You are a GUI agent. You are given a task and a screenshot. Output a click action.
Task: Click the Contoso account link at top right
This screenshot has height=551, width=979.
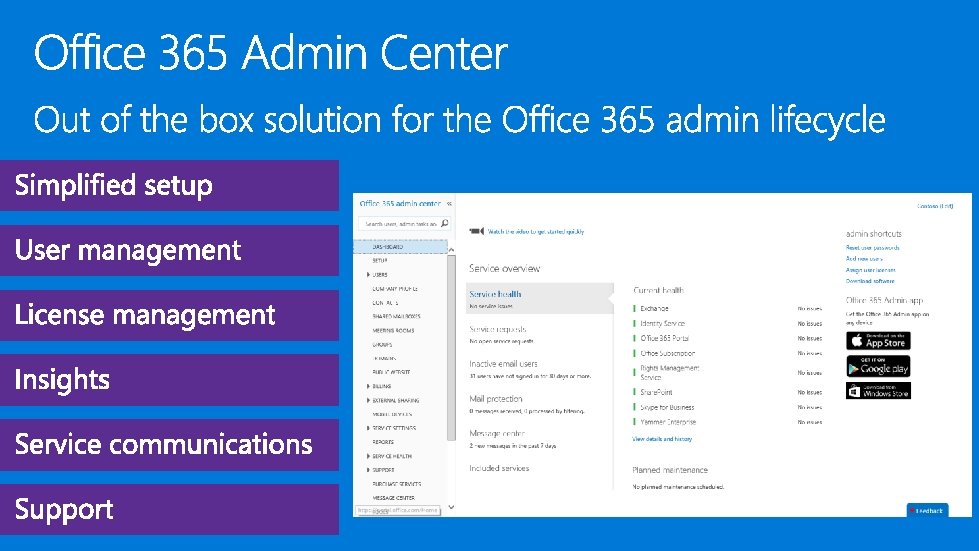[x=935, y=206]
